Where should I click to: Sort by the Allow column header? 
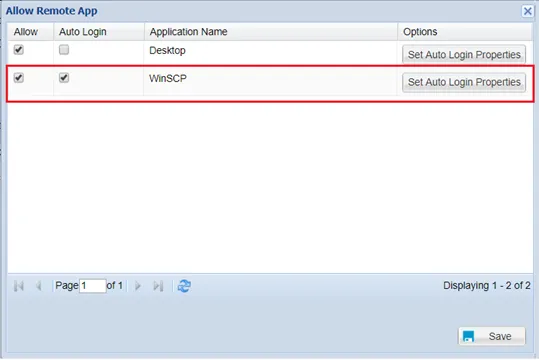[x=31, y=32]
